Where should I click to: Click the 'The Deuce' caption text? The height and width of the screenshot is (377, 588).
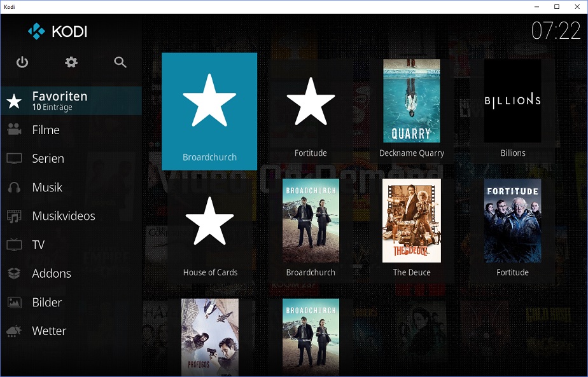[411, 273]
